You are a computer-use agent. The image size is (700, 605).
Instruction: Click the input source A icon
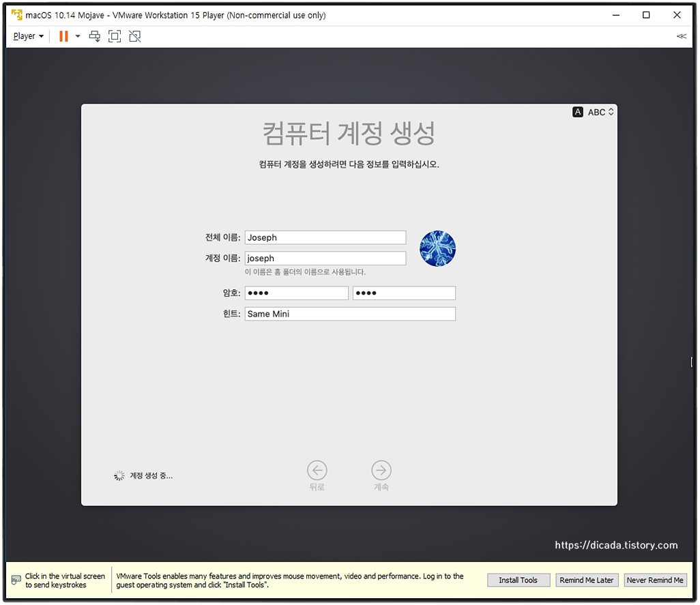[x=578, y=112]
